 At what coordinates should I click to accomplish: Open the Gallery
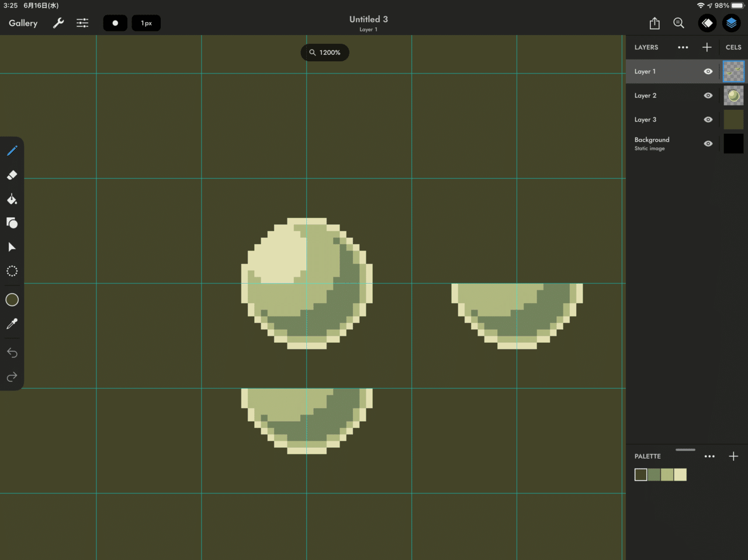[23, 23]
